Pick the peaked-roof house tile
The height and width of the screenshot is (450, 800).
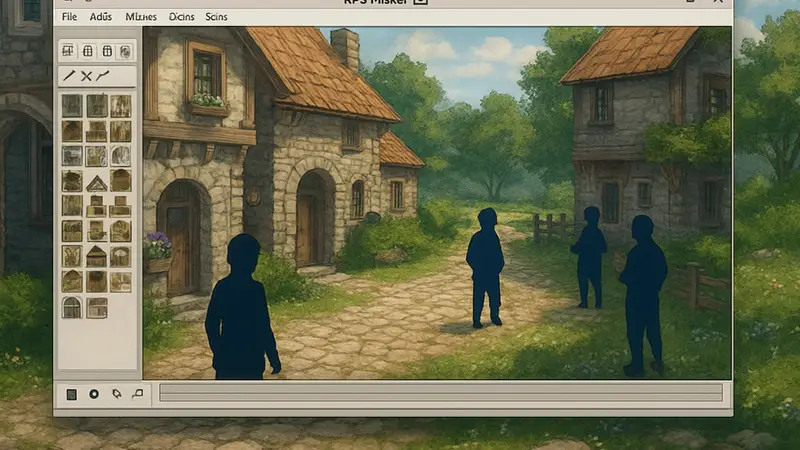click(96, 257)
